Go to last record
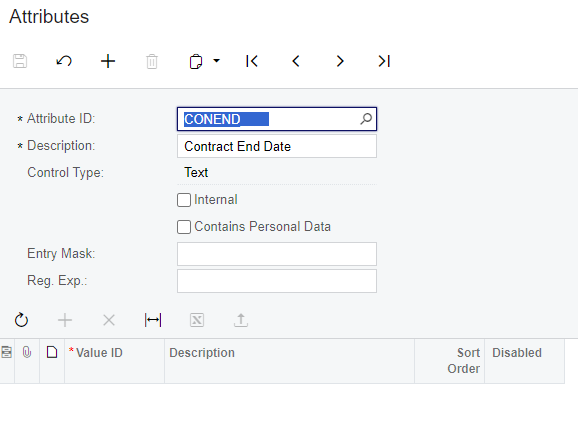Image resolution: width=578 pixels, height=446 pixels. (384, 61)
